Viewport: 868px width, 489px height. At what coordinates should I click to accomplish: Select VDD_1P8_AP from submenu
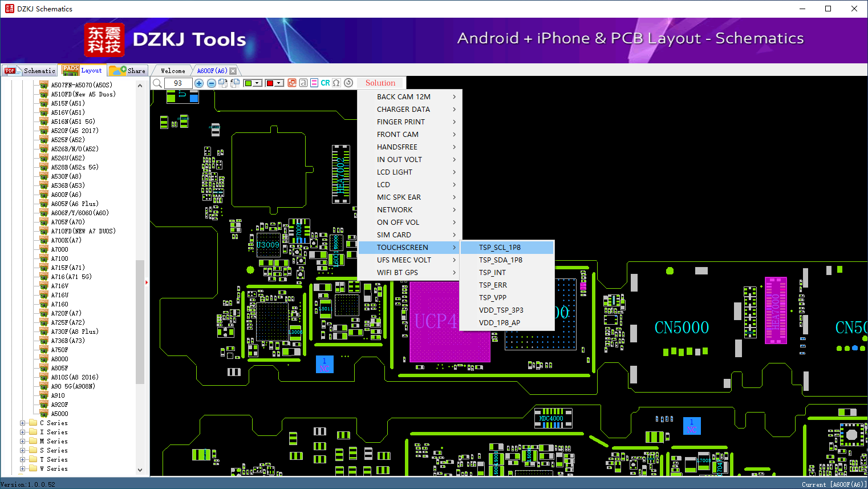[x=507, y=323]
